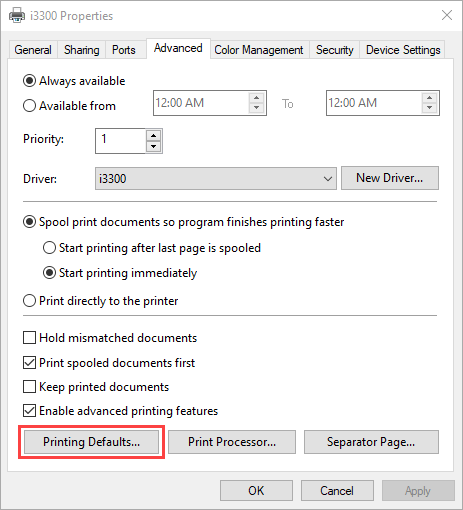Disable Enable advanced printing features
The height and width of the screenshot is (510, 463).
tap(29, 411)
